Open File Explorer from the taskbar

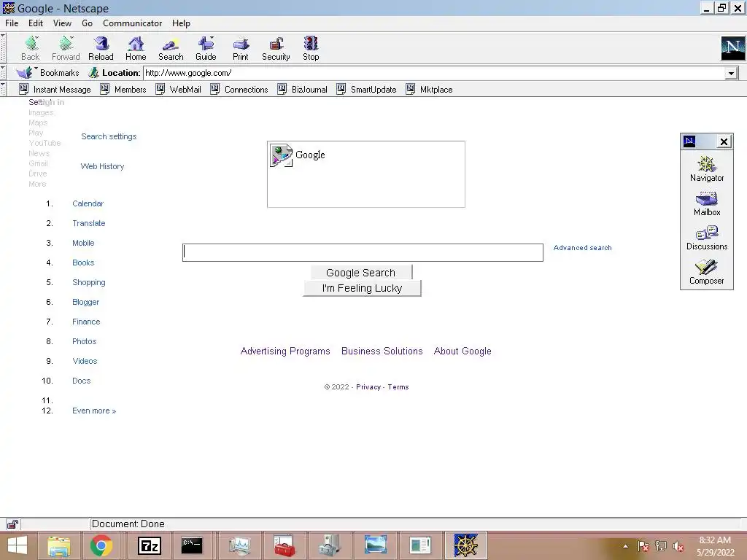[x=58, y=545]
